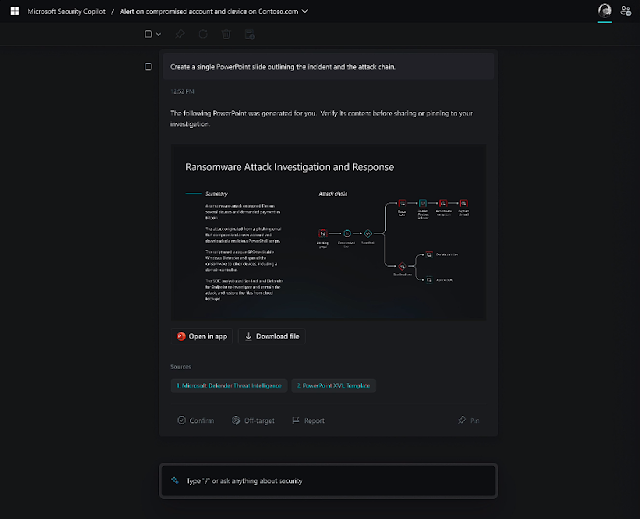This screenshot has height=519, width=640.
Task: Click the export icon in the toolbar
Action: [249, 34]
